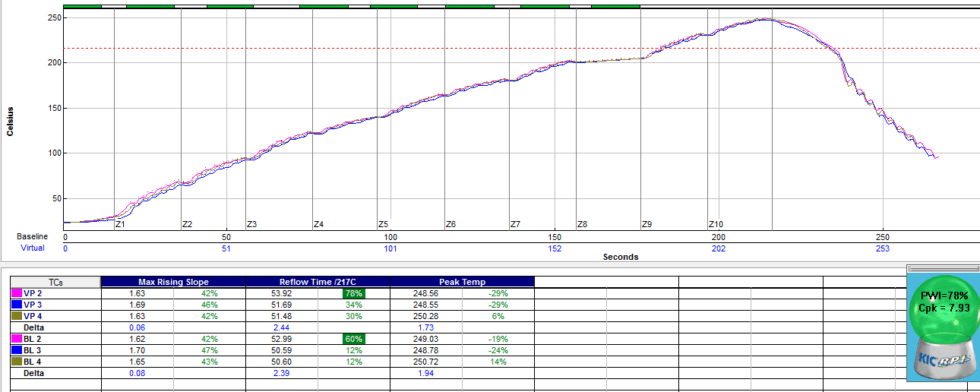Click the Reflow Time /217C column header
The height and width of the screenshot is (392, 980).
point(318,282)
